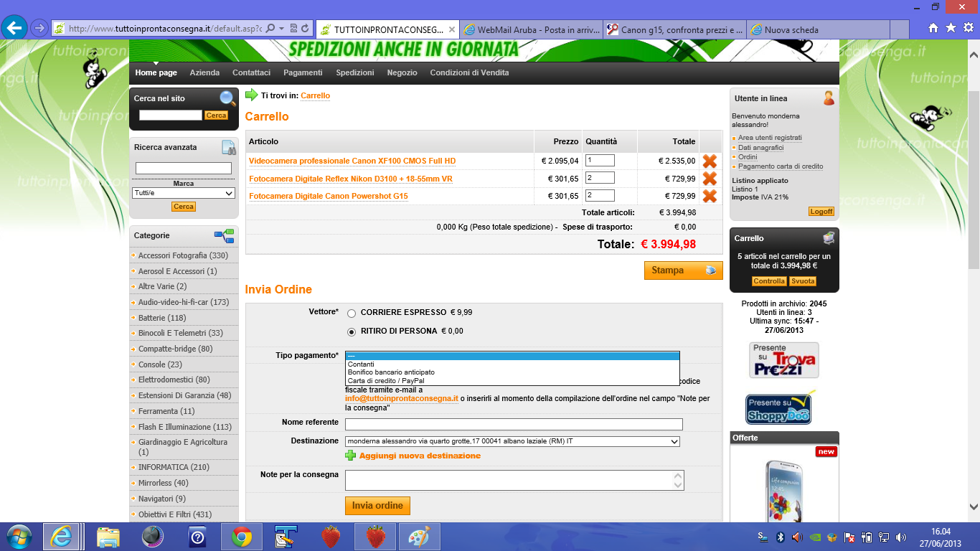Open File Explorer folder in taskbar
980x551 pixels.
[108, 537]
